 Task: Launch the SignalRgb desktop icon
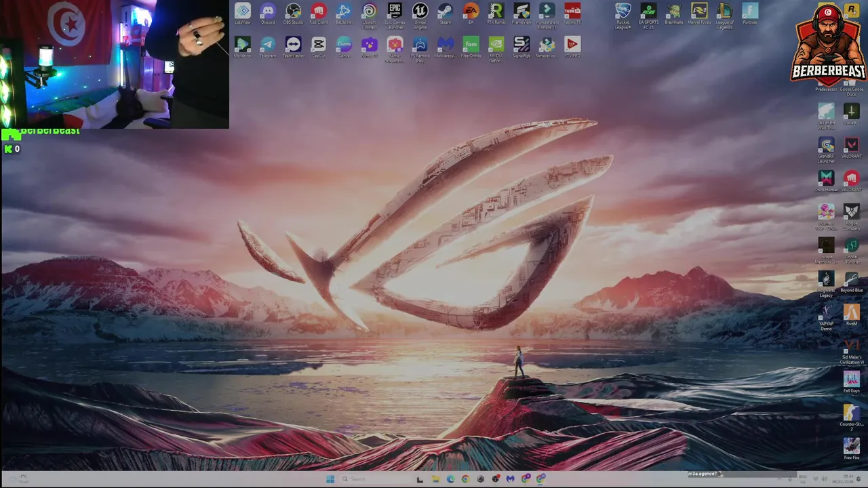coord(521,47)
